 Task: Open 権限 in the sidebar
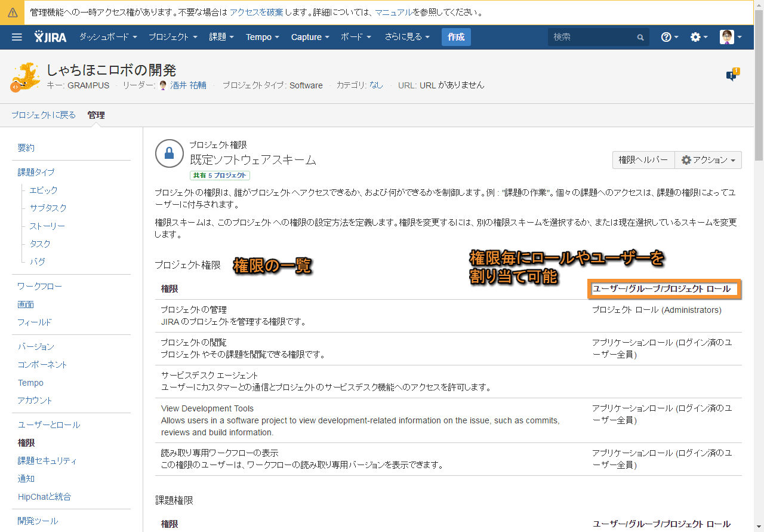pyautogui.click(x=26, y=443)
